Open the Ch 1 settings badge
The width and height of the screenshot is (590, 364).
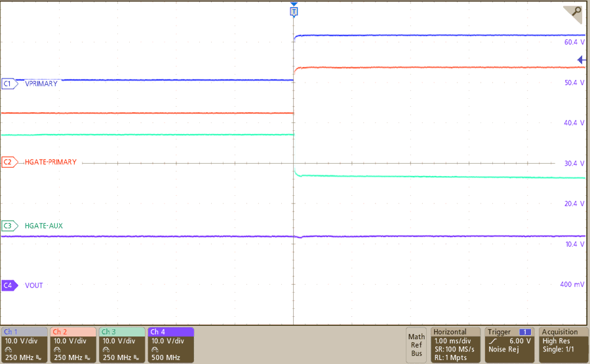click(x=25, y=345)
